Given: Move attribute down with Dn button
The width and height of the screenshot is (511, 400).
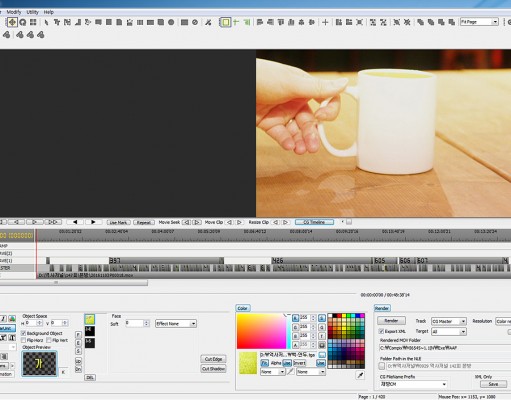Looking at the screenshot, I should [78, 369].
